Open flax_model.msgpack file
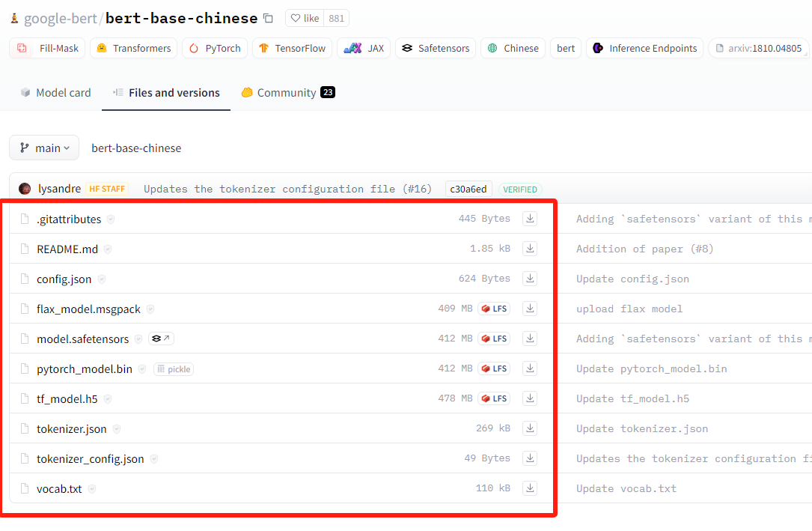The image size is (812, 531). tap(88, 309)
